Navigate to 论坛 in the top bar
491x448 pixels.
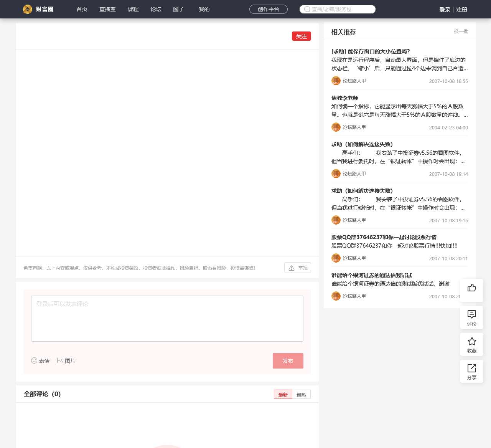(156, 9)
